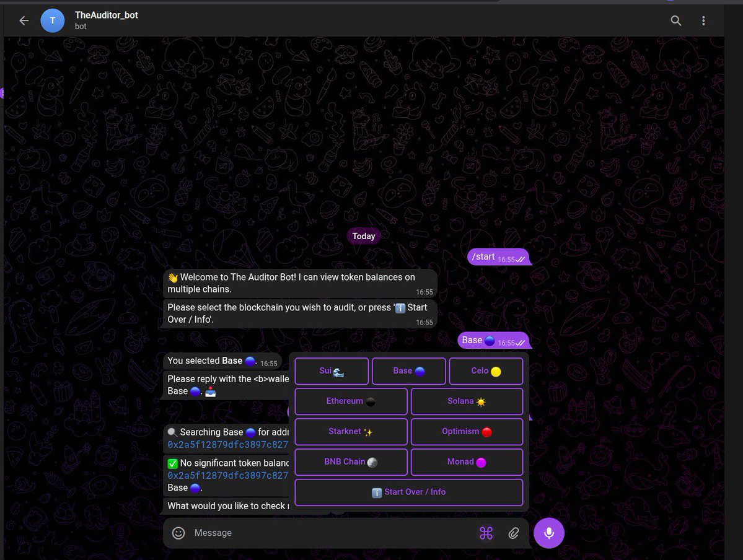The width and height of the screenshot is (743, 560).
Task: Pick the Optimism chain button
Action: click(x=467, y=432)
